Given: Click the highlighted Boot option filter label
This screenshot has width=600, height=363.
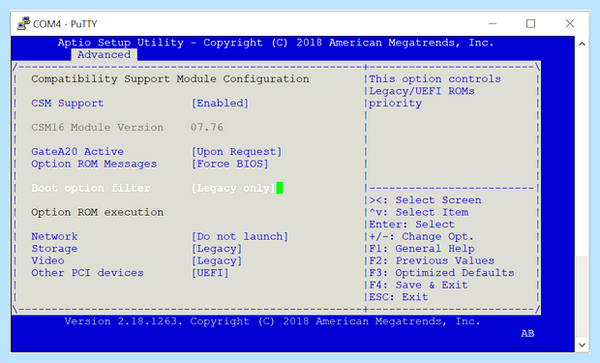Looking at the screenshot, I should 91,188.
